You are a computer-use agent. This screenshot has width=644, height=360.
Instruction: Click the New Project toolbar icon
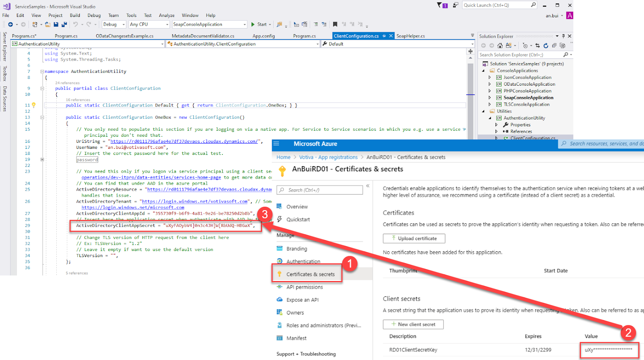(35, 25)
